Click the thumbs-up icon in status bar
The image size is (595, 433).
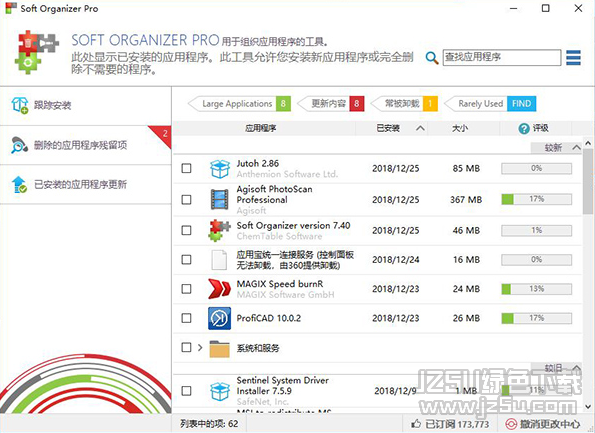tap(416, 424)
